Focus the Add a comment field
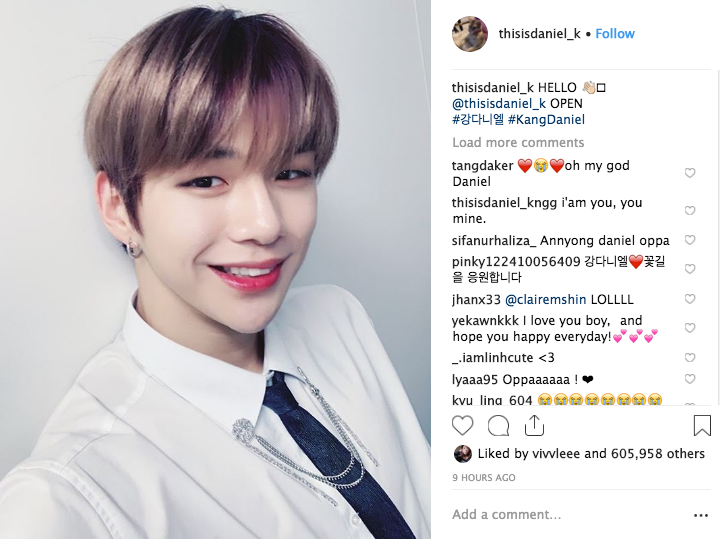 (569, 515)
